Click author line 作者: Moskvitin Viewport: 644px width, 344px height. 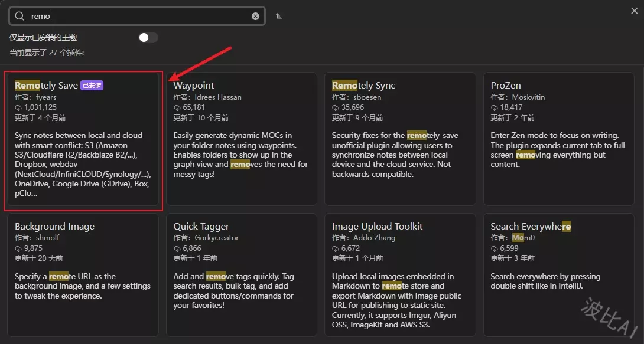(518, 97)
